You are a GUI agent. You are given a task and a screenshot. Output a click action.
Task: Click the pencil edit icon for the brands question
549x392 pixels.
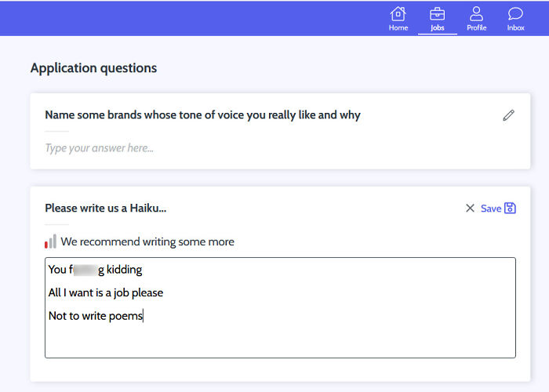tap(509, 115)
